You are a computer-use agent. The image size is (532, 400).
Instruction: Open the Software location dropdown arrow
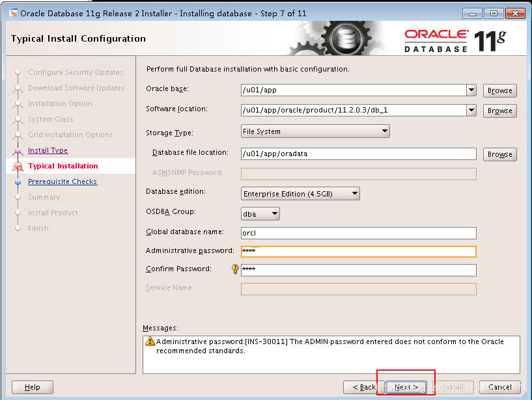tap(471, 110)
